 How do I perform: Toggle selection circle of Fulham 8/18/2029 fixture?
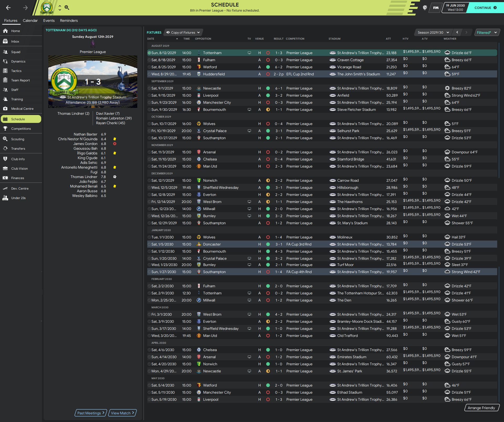(x=149, y=60)
